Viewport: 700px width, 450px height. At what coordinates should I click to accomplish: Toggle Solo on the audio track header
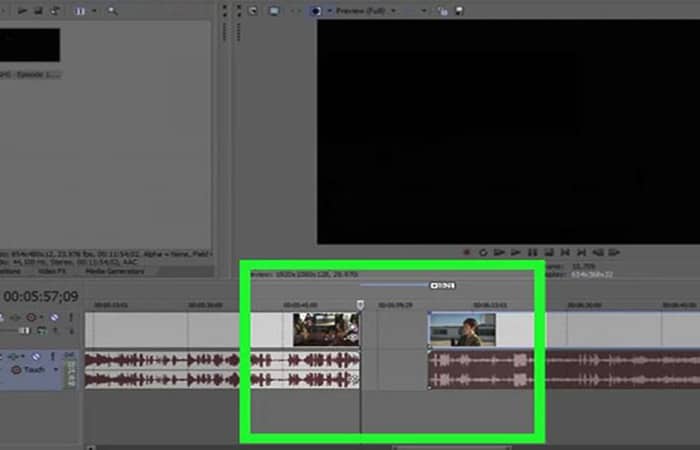(53, 356)
